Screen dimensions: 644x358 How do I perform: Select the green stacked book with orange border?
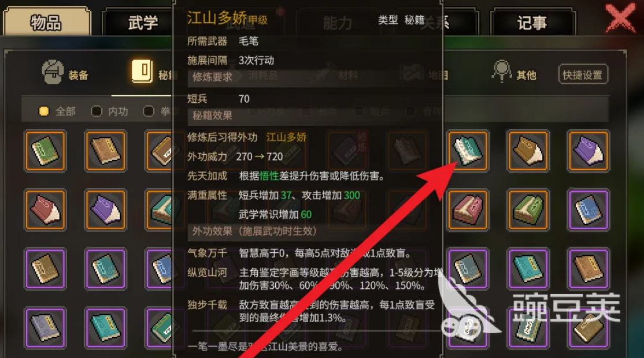(528, 210)
